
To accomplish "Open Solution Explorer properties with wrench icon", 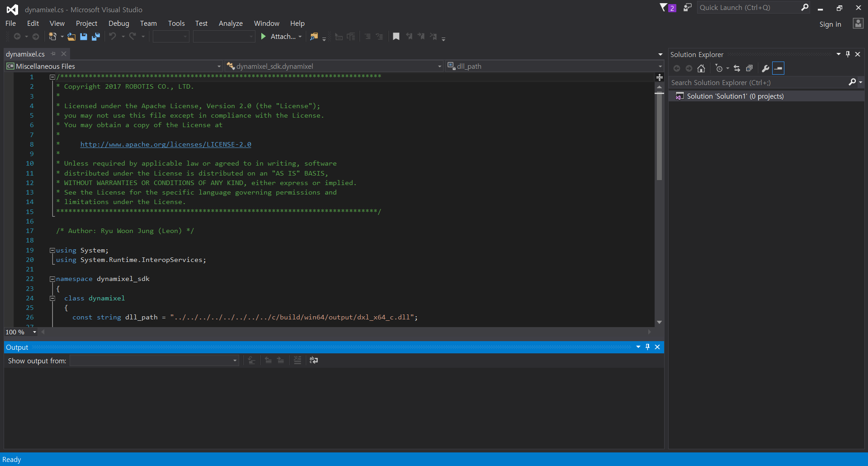I will pyautogui.click(x=764, y=68).
